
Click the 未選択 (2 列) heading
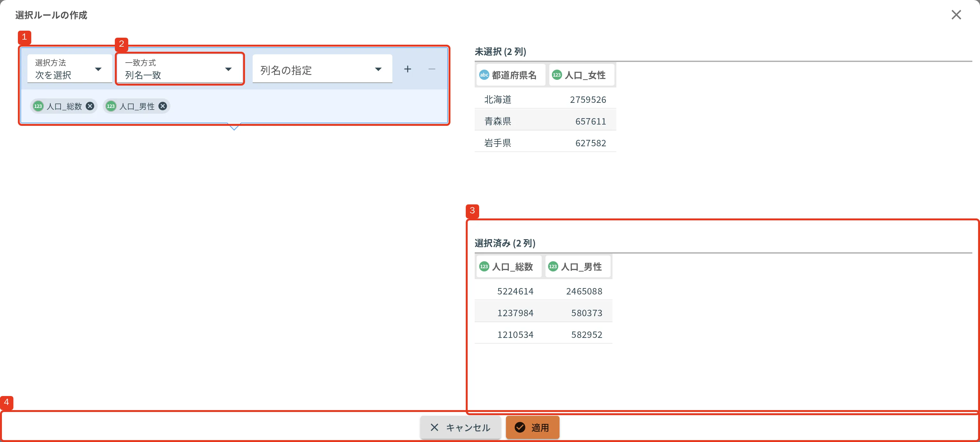[x=500, y=51]
